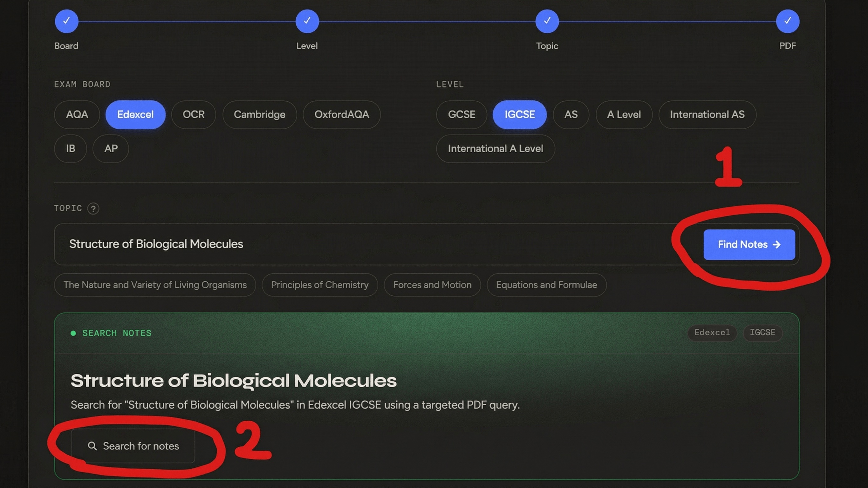
Task: Click the Topic help question mark icon
Action: (x=93, y=208)
